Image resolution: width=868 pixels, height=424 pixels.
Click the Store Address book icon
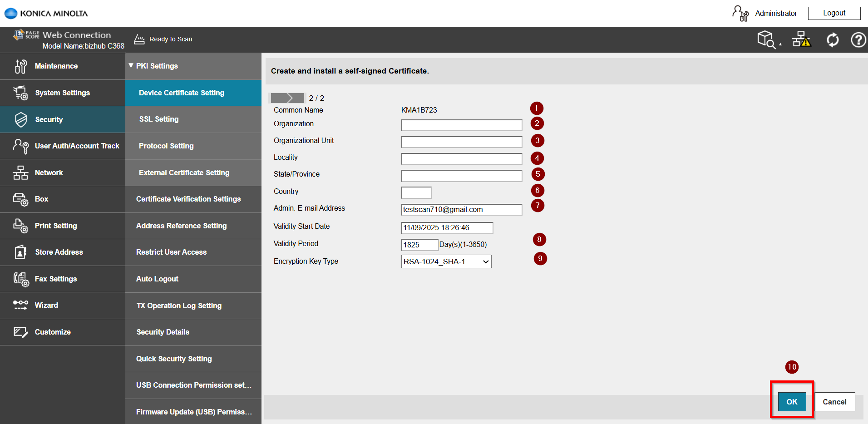coord(21,252)
